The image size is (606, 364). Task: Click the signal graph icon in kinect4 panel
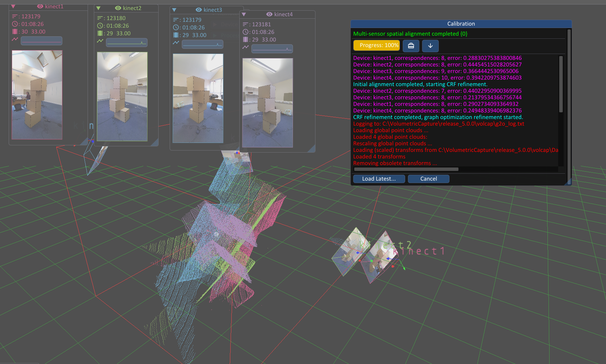point(245,46)
